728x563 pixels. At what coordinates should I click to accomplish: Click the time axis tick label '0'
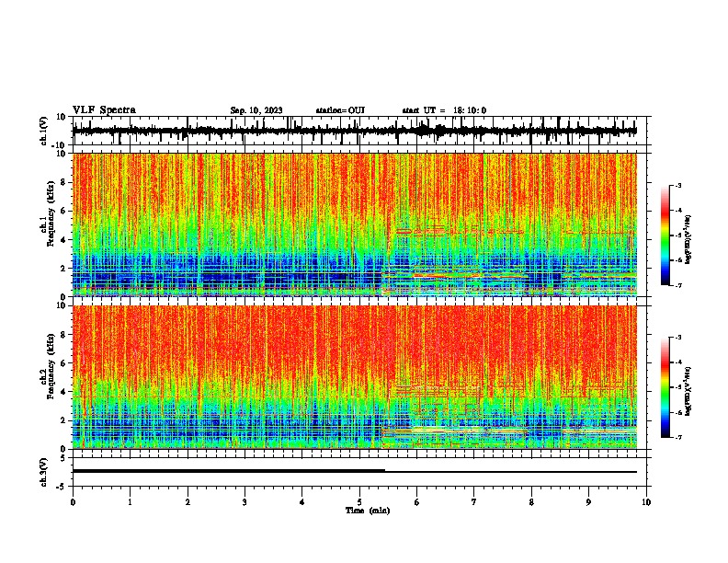(73, 502)
